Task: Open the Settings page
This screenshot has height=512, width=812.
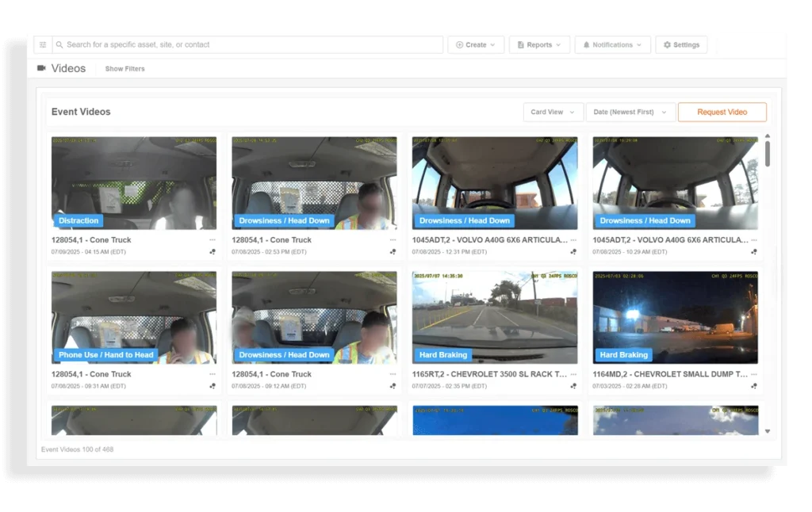Action: click(681, 45)
